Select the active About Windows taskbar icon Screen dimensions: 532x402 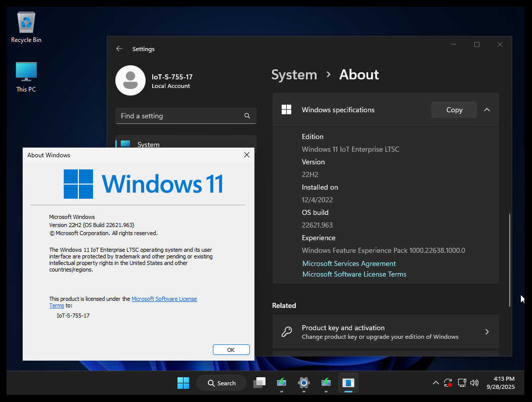point(348,383)
